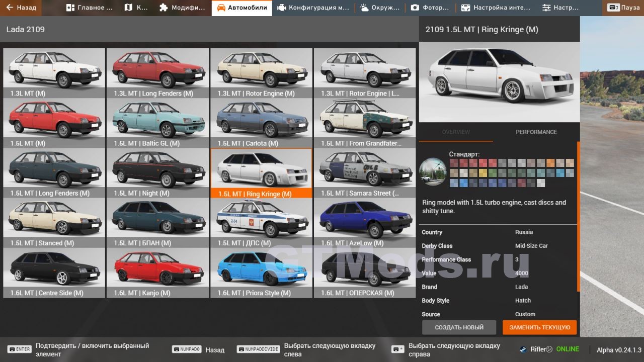644x362 pixels.
Task: Click the Пауза pause button
Action: click(623, 8)
